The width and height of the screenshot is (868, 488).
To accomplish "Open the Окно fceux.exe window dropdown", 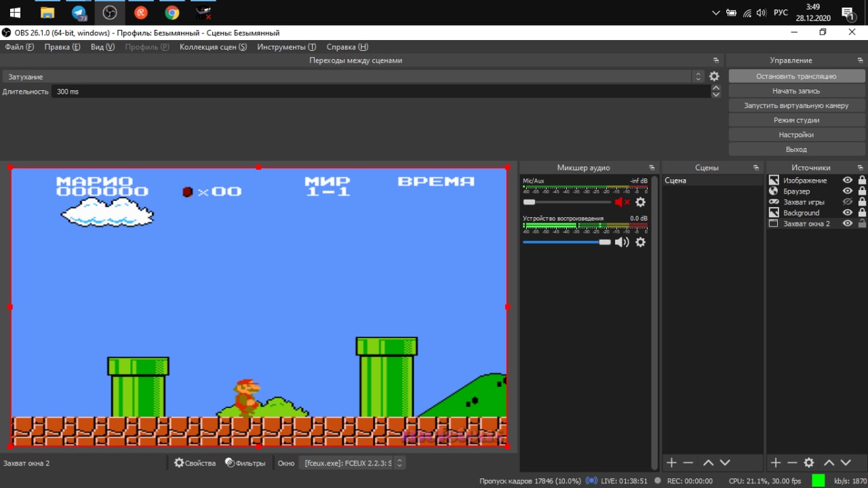I will [352, 463].
